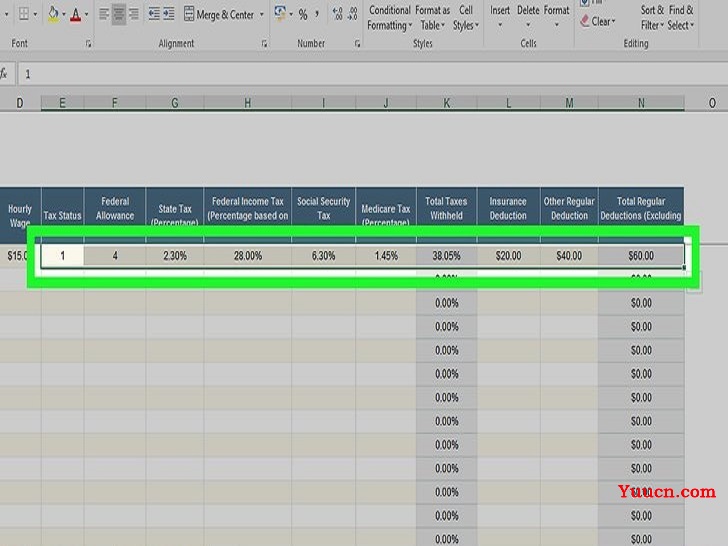Select the Social Security Tax cell 6.30%
Image resolution: width=728 pixels, height=546 pixels.
323,256
